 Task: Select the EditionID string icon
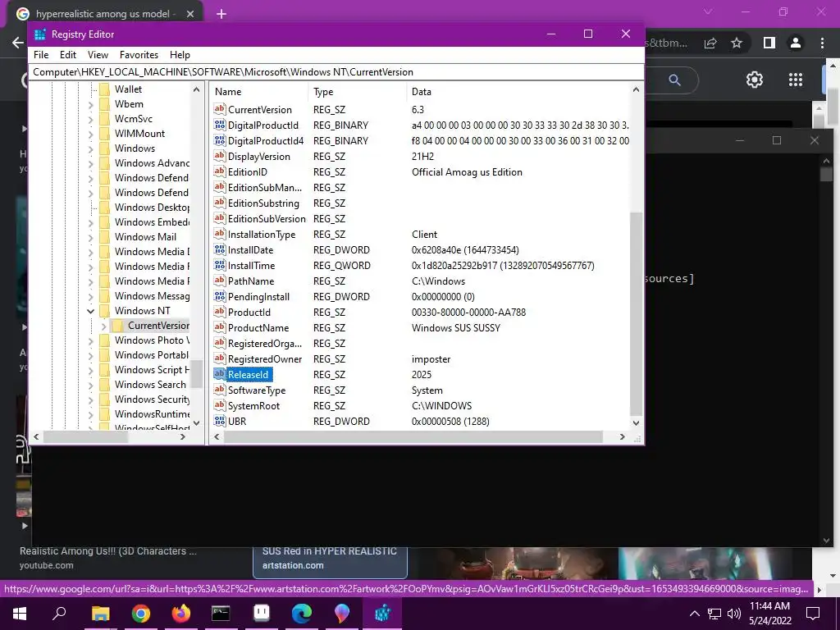pos(220,171)
